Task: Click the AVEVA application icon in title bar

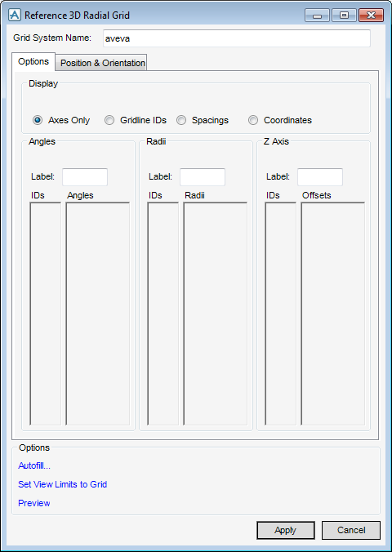Action: [15, 16]
